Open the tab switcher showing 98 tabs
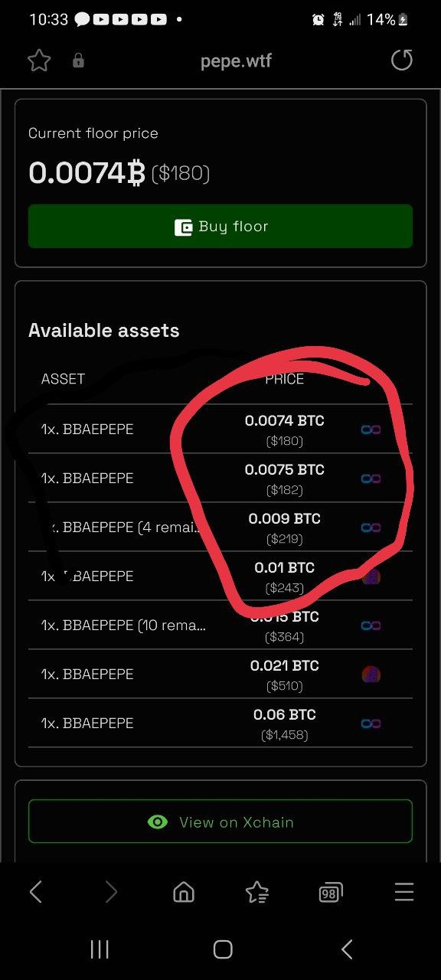The image size is (441, 980). click(x=330, y=893)
